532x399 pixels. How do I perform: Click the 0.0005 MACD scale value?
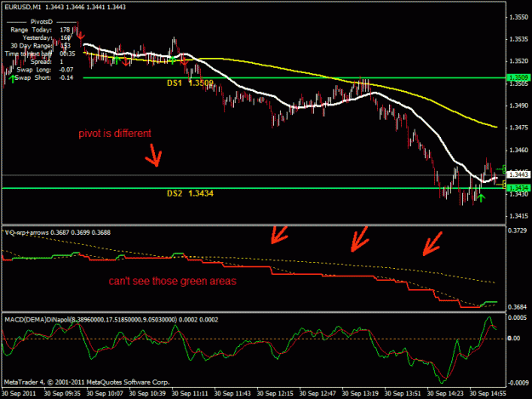pyautogui.click(x=518, y=317)
